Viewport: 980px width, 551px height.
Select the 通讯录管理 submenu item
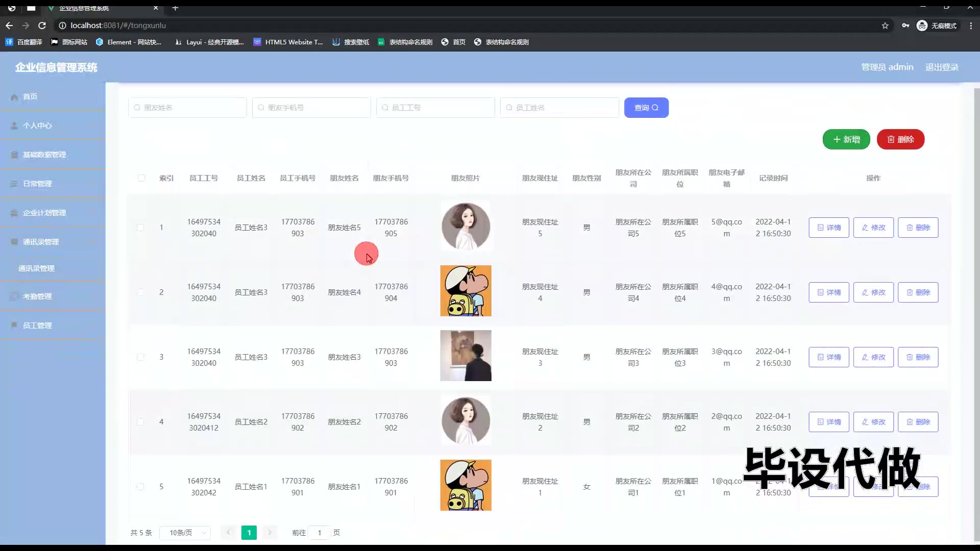[36, 268]
